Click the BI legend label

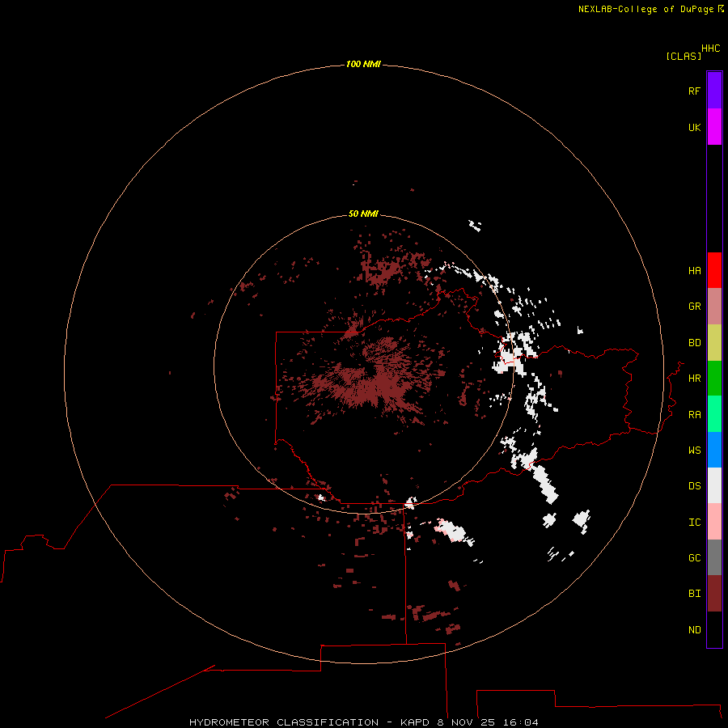click(694, 594)
